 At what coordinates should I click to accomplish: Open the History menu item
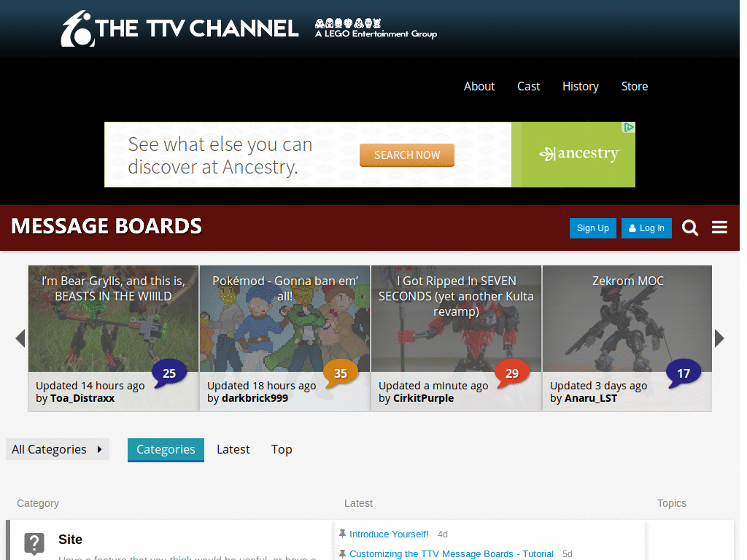580,86
